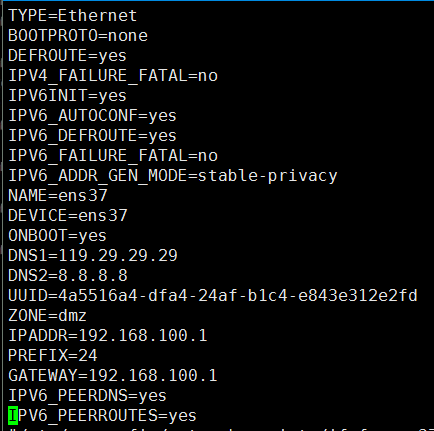The height and width of the screenshot is (431, 434).
Task: Click the IPV6_AUTOCONF=yes line
Action: pos(92,116)
